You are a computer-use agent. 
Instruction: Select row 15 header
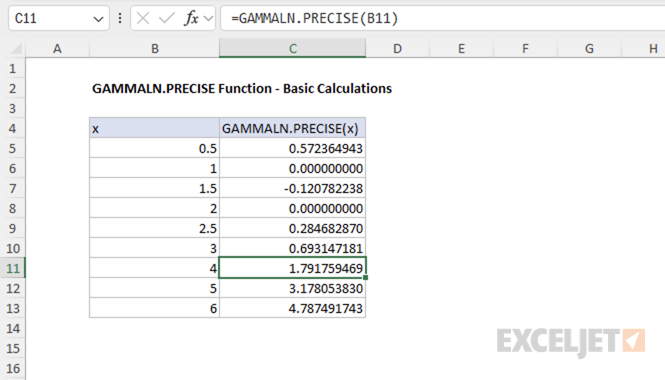click(x=13, y=348)
